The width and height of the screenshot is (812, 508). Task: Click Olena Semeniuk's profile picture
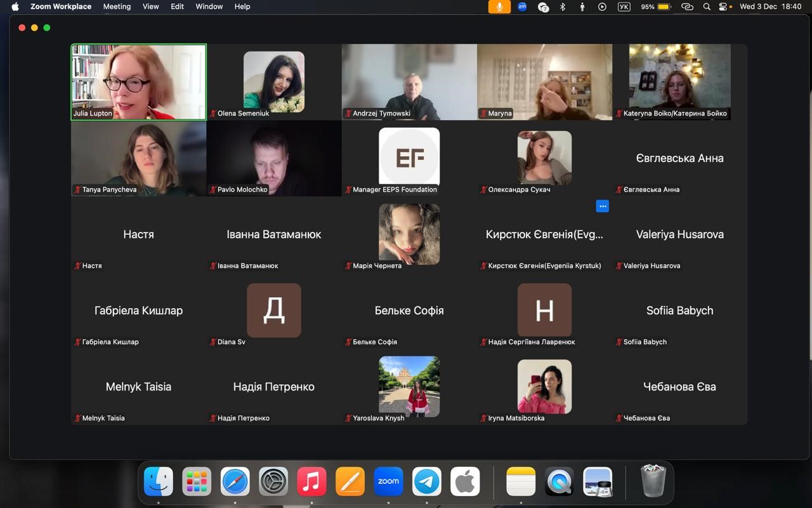click(274, 82)
